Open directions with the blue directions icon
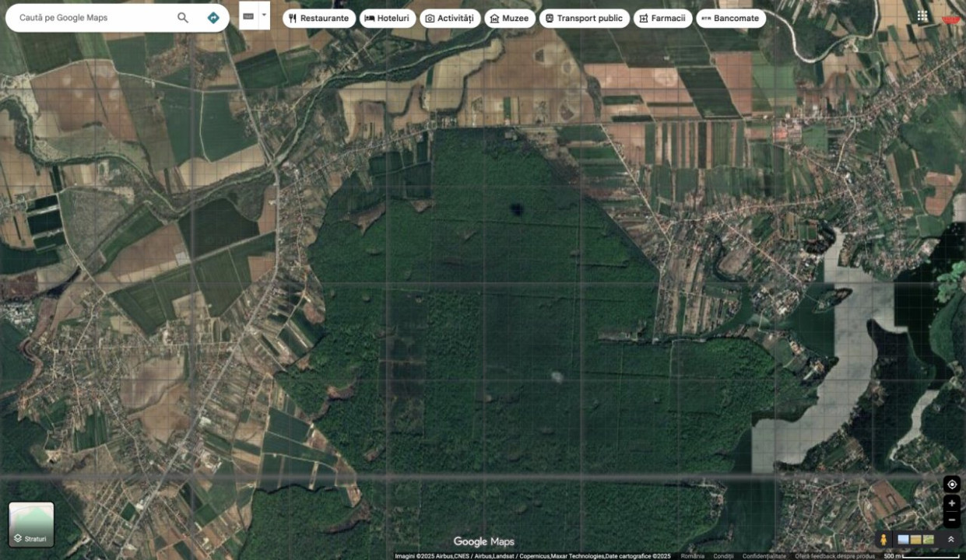 click(213, 17)
